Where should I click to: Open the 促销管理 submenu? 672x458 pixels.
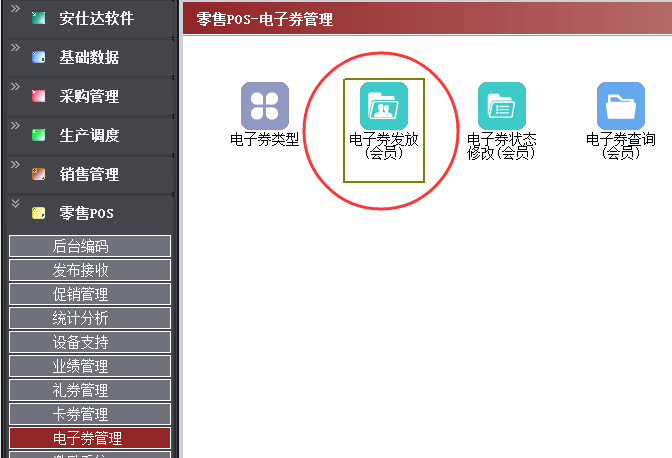coord(90,294)
